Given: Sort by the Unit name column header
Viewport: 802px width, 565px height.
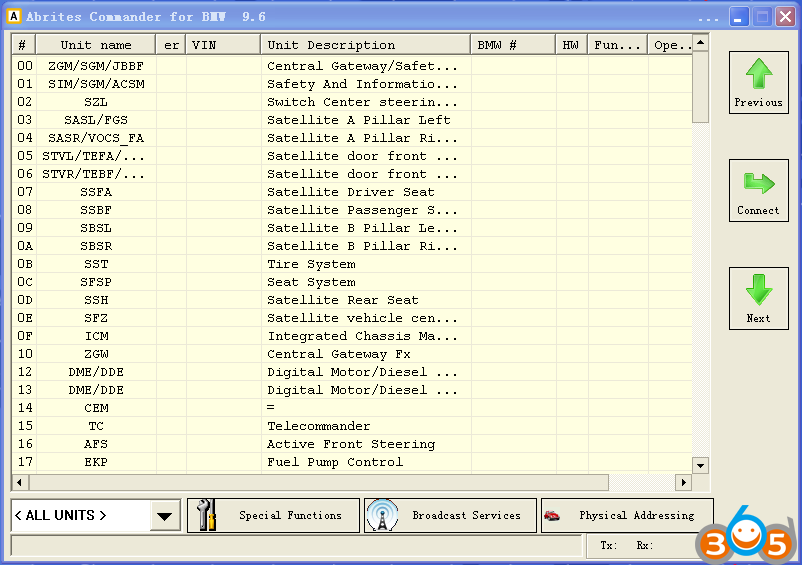Looking at the screenshot, I should (x=96, y=45).
